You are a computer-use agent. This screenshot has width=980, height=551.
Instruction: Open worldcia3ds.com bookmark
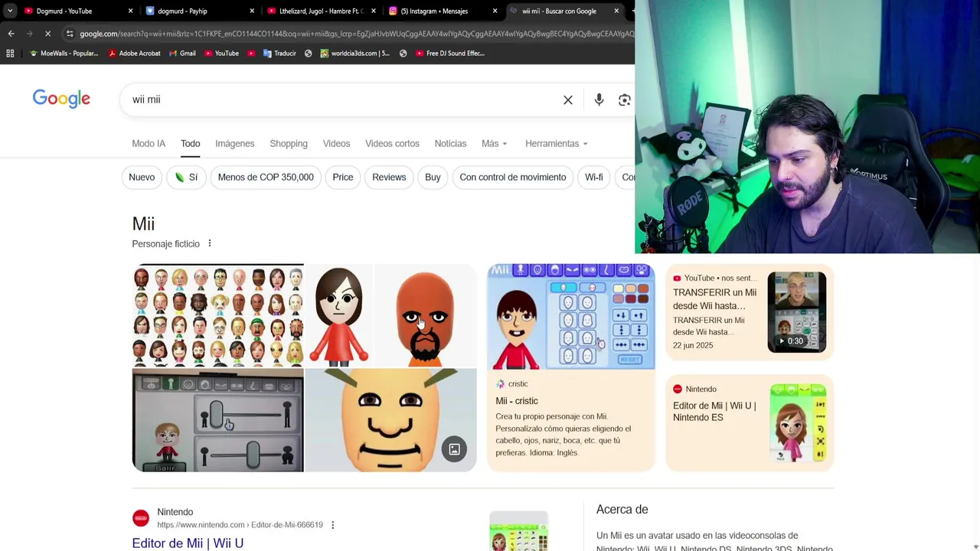(x=354, y=54)
